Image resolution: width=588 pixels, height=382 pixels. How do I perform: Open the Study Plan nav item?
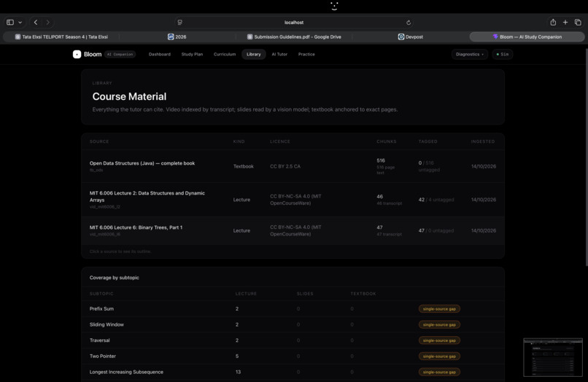(x=192, y=55)
